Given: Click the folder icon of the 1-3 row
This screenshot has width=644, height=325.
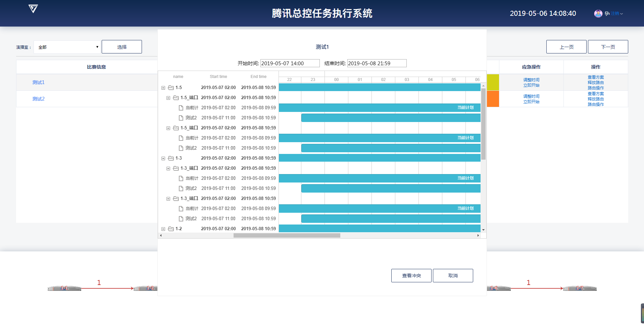Looking at the screenshot, I should coord(171,158).
